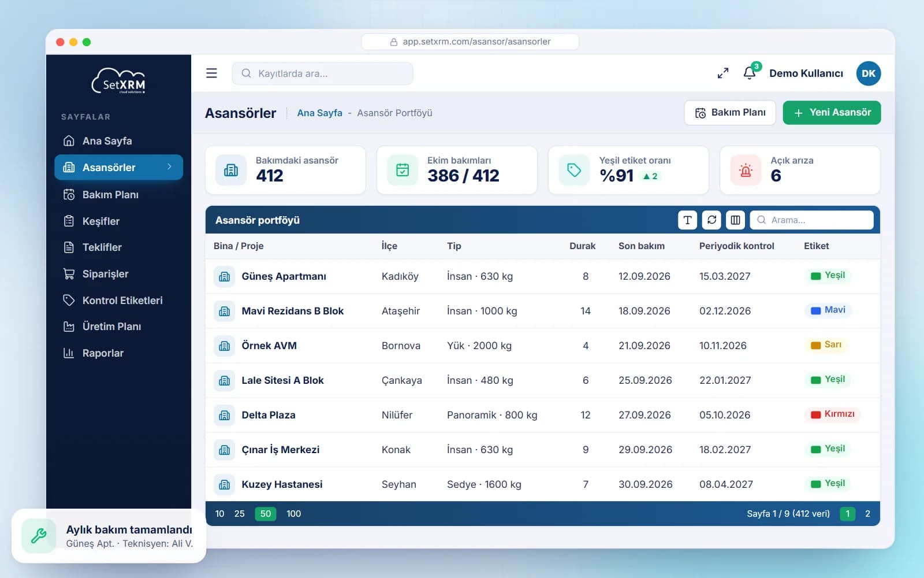Image resolution: width=924 pixels, height=578 pixels.
Task: Select page 1 in pagination
Action: pos(848,514)
